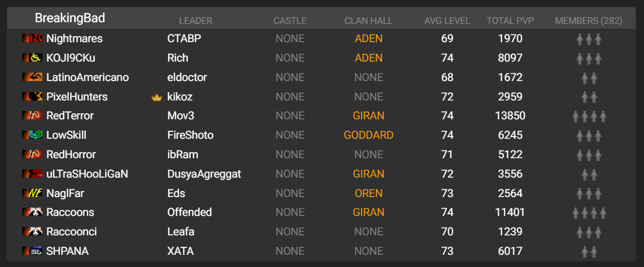Screen dimensions: 644x267
Task: Sort by the TOTAL PVP column header
Action: [x=510, y=21]
